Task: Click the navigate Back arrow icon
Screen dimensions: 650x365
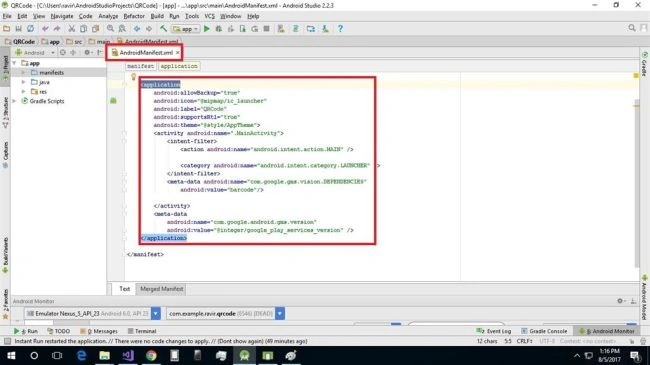Action: pos(137,29)
